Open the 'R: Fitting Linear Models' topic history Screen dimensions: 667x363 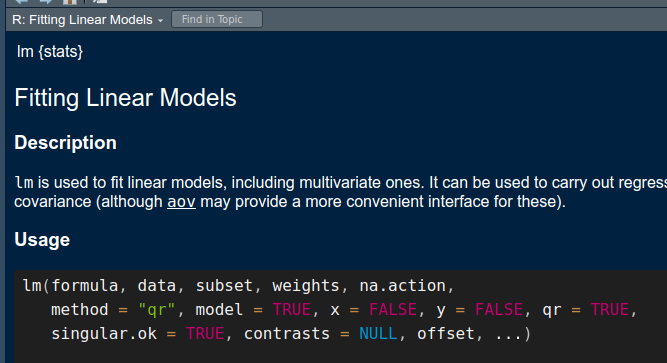point(82,20)
